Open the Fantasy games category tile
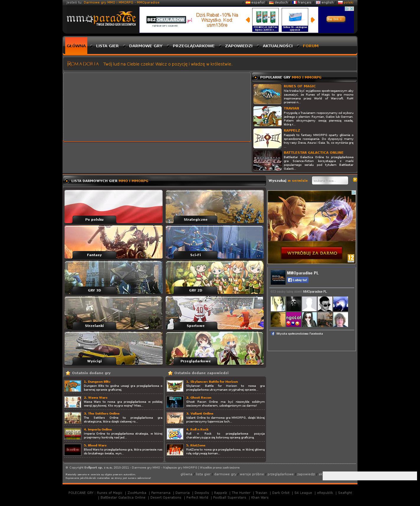420x506 pixels. point(114,242)
